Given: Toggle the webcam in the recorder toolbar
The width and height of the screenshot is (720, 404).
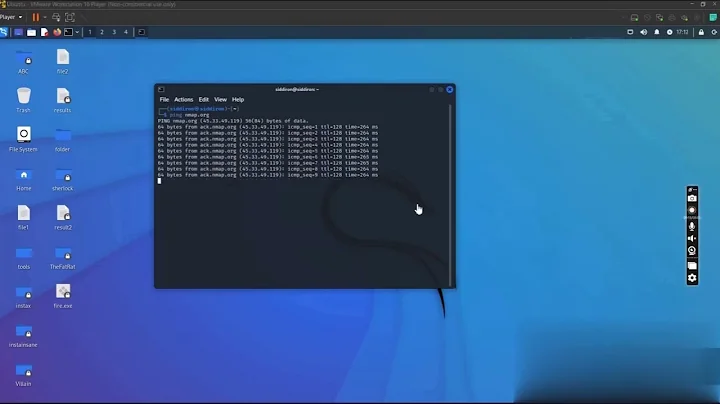Looking at the screenshot, I should (692, 251).
